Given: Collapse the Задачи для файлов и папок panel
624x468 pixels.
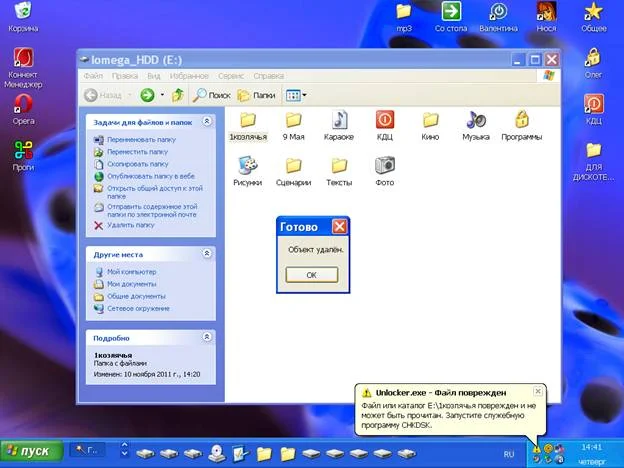Looking at the screenshot, I should click(x=207, y=121).
